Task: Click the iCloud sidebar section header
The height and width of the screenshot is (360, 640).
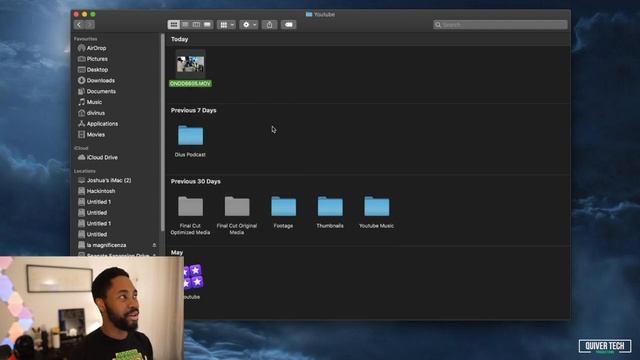Action: point(81,148)
